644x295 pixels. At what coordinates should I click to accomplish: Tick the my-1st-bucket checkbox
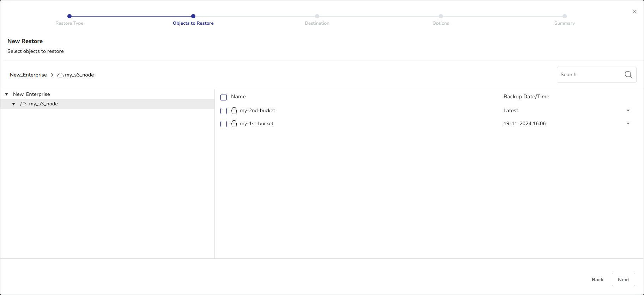point(224,124)
